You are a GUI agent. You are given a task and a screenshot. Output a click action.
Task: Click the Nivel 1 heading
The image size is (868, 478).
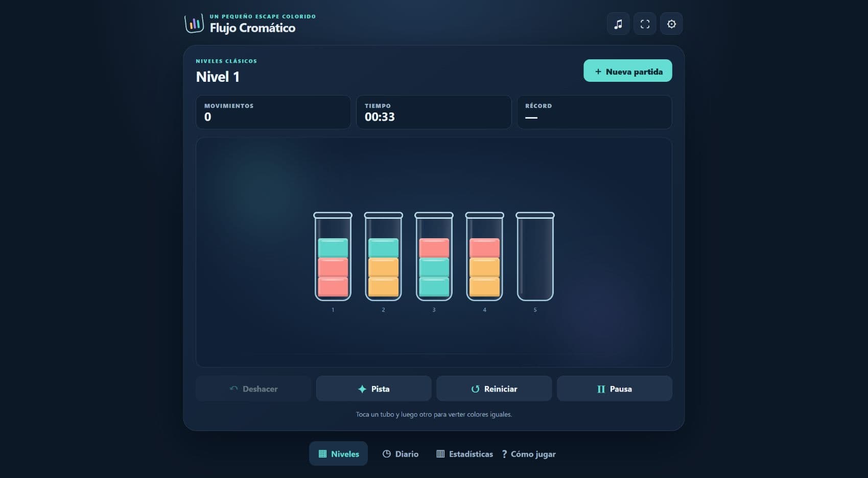pyautogui.click(x=218, y=77)
